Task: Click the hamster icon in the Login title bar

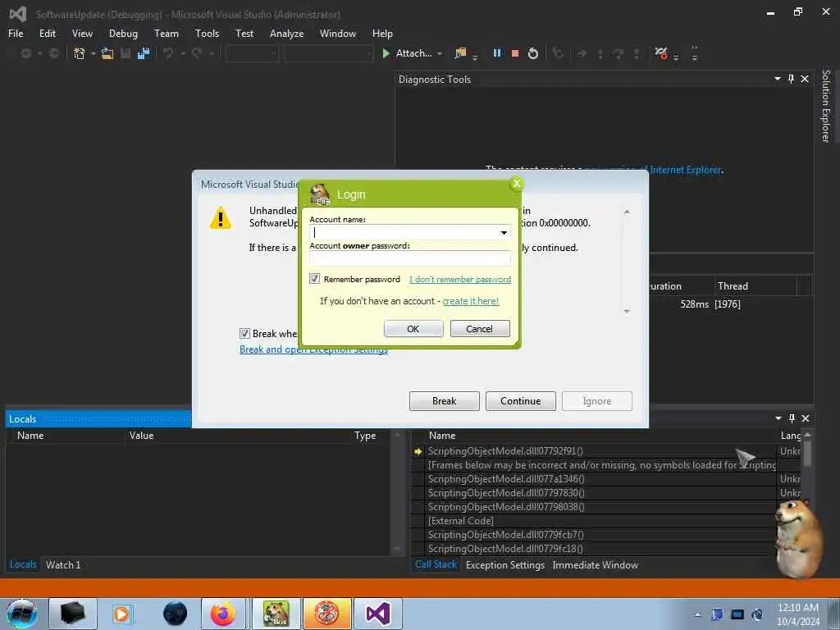Action: tap(320, 194)
